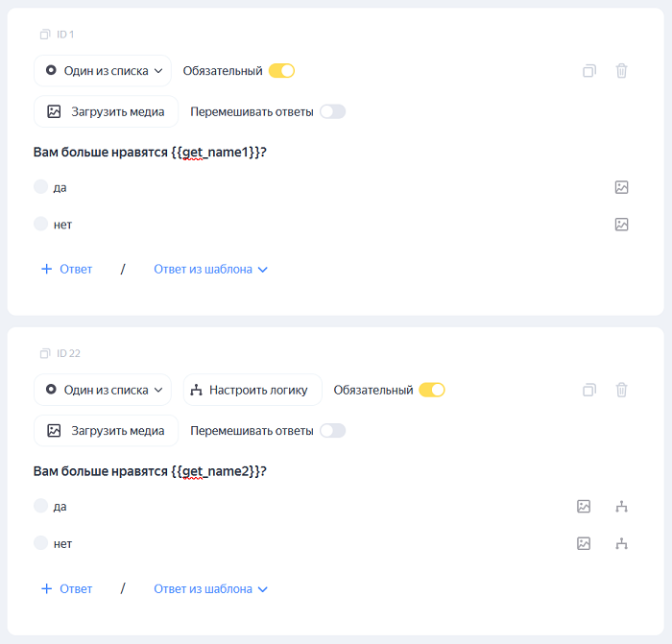Image resolution: width=672 pixels, height=644 pixels.
Task: Turn on 'Перемешивать ответы' in question ID 22
Action: tap(332, 431)
